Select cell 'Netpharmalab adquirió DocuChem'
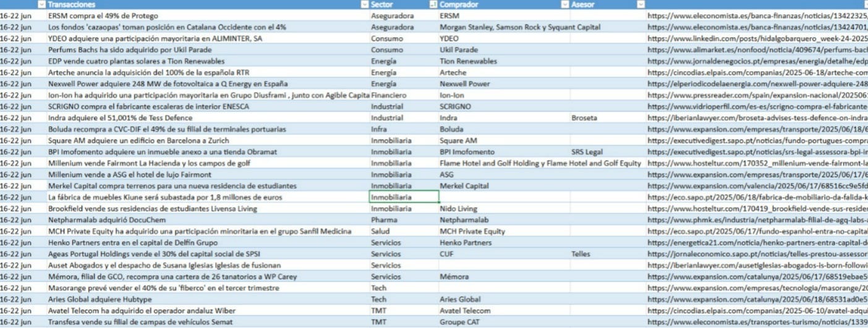The width and height of the screenshot is (868, 328). coord(208,220)
